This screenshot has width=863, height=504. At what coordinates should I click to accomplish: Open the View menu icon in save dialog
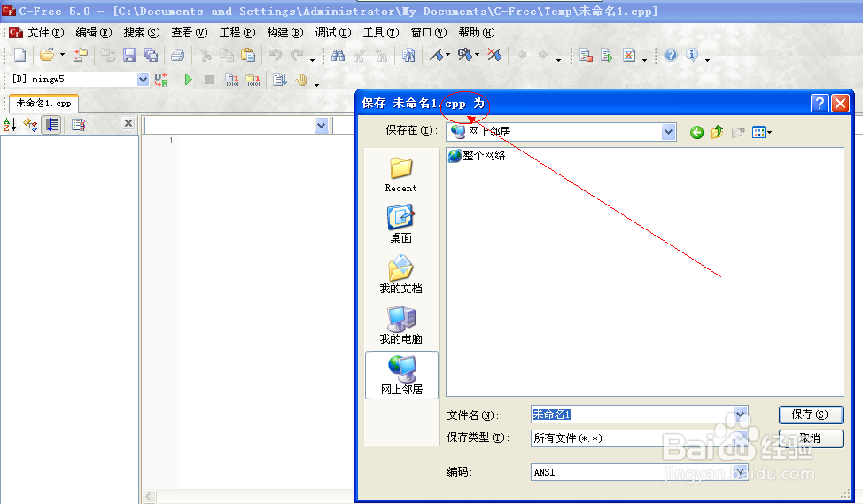pyautogui.click(x=762, y=132)
